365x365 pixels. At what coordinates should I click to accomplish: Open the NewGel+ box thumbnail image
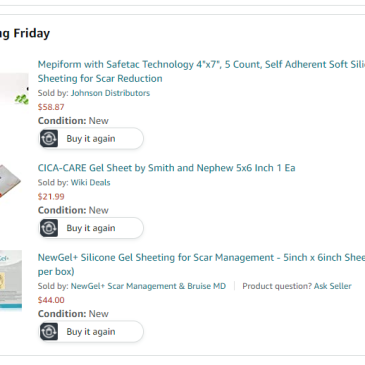pos(11,280)
